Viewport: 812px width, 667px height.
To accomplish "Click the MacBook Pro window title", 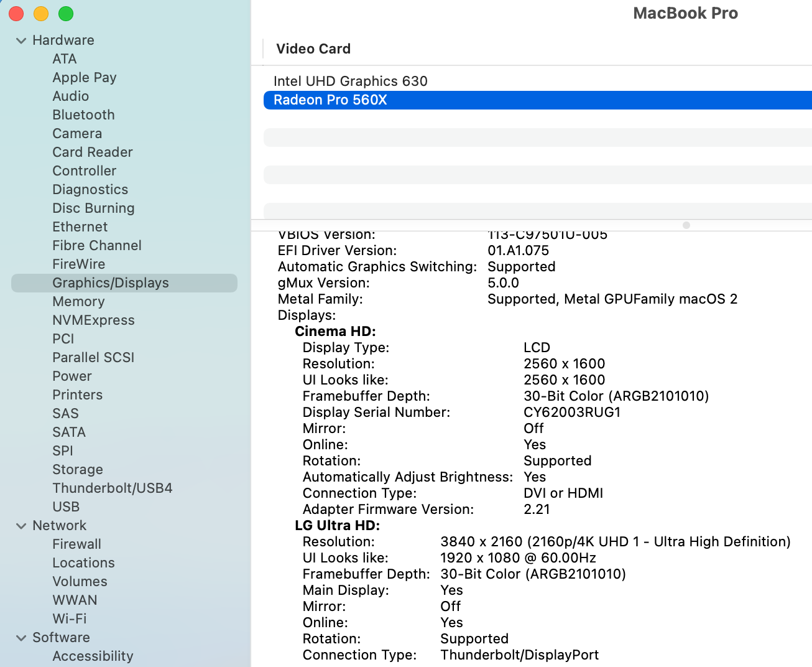I will (x=685, y=14).
